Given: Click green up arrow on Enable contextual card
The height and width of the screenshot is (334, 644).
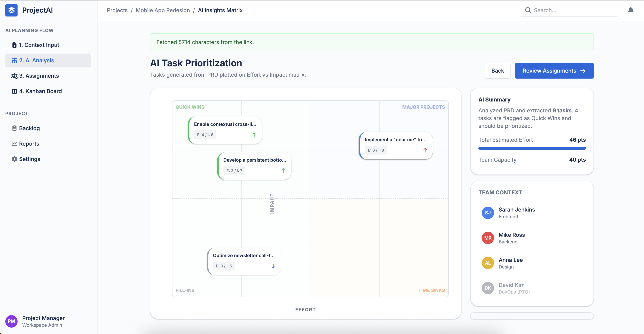Looking at the screenshot, I should 254,135.
